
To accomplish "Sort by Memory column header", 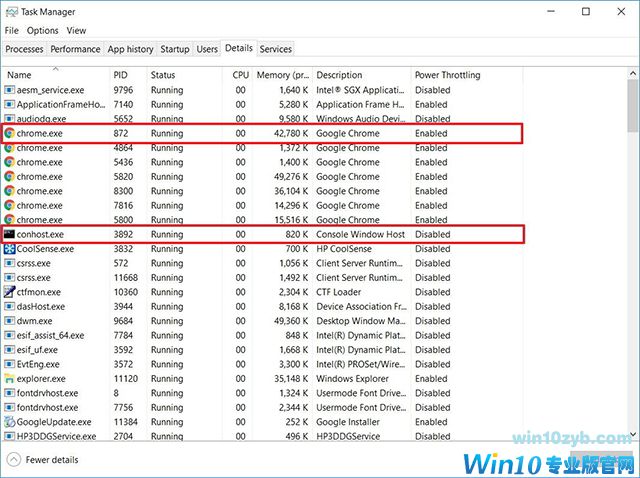I will tap(282, 75).
